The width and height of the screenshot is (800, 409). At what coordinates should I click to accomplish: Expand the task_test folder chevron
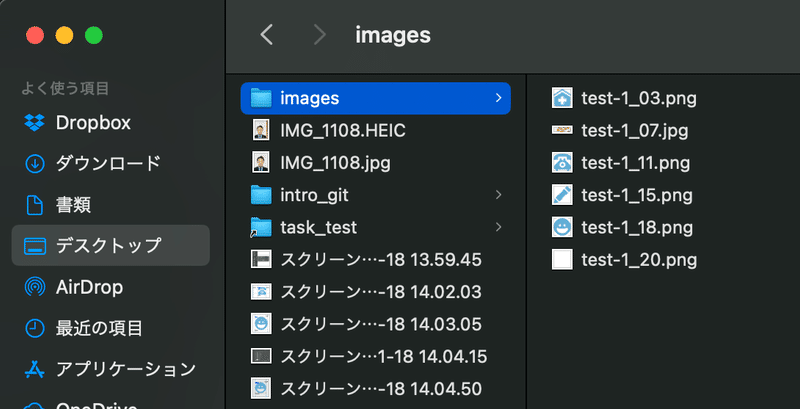tap(498, 227)
